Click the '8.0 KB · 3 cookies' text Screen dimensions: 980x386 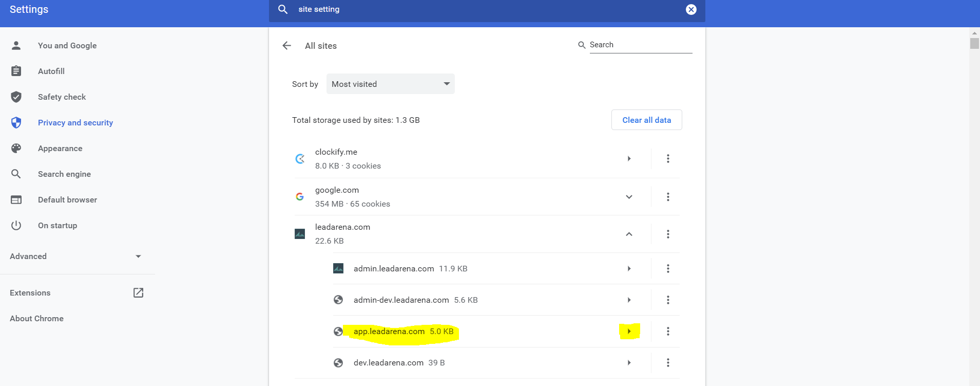click(348, 166)
